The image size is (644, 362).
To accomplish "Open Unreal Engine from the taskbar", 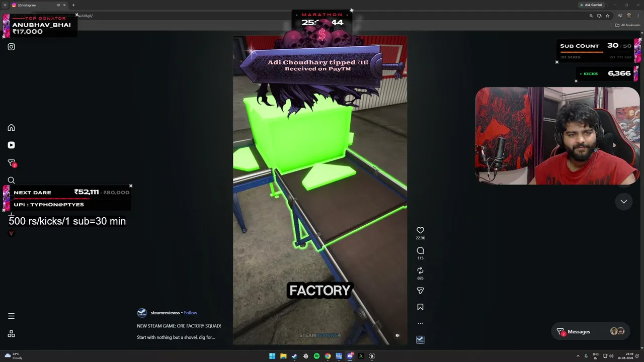I will click(x=372, y=356).
